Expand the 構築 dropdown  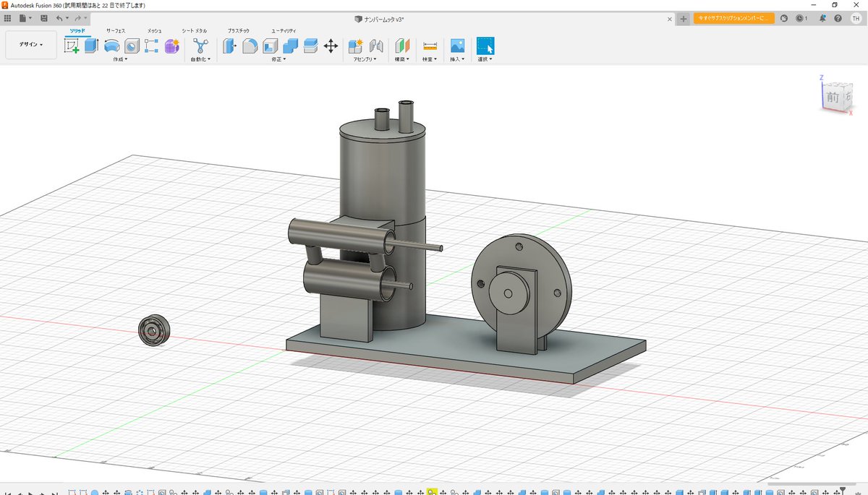pyautogui.click(x=402, y=59)
